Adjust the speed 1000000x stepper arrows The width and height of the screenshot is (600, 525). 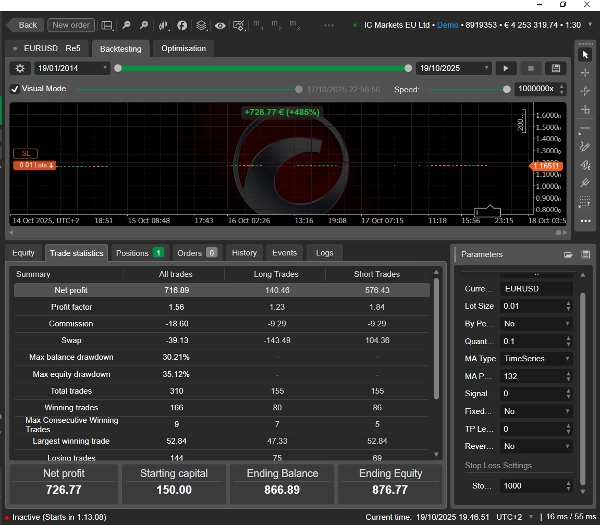click(x=561, y=89)
